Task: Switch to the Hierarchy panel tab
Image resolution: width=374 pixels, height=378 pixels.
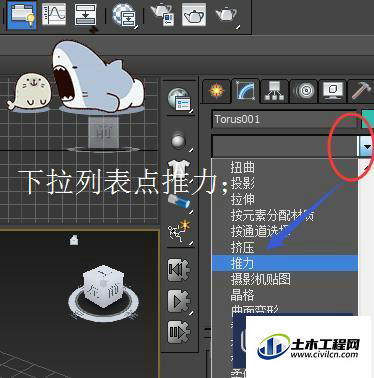Action: tap(274, 91)
